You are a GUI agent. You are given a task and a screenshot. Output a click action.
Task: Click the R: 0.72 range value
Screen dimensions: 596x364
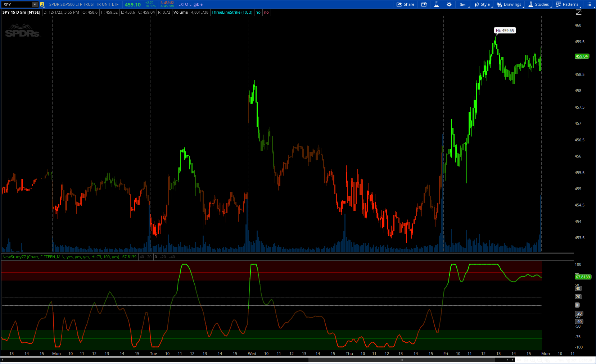(x=164, y=12)
